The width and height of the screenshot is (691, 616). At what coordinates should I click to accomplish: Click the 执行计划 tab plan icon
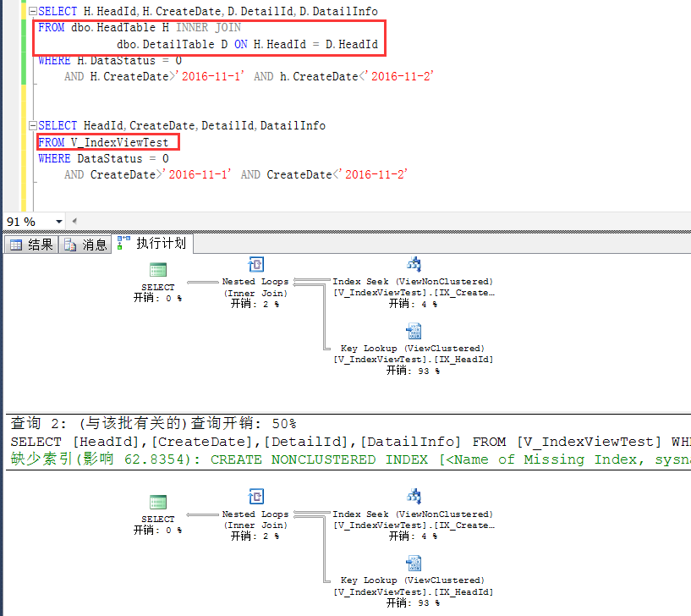pos(123,243)
